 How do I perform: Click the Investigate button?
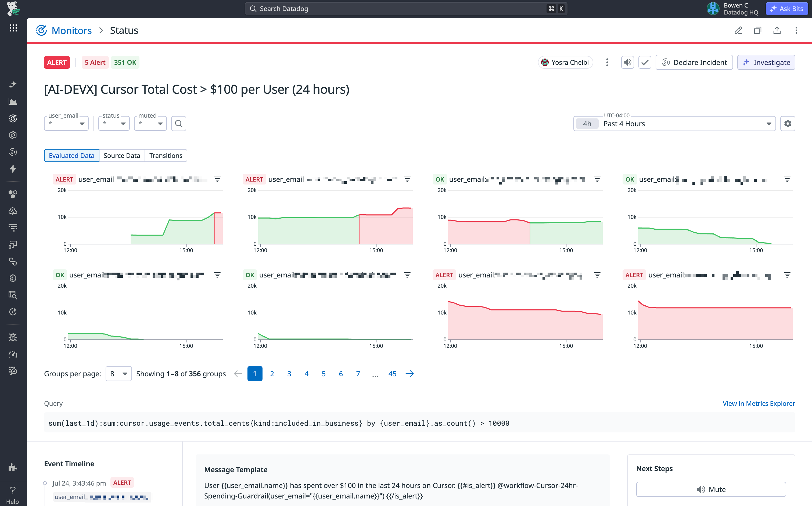tap(766, 62)
